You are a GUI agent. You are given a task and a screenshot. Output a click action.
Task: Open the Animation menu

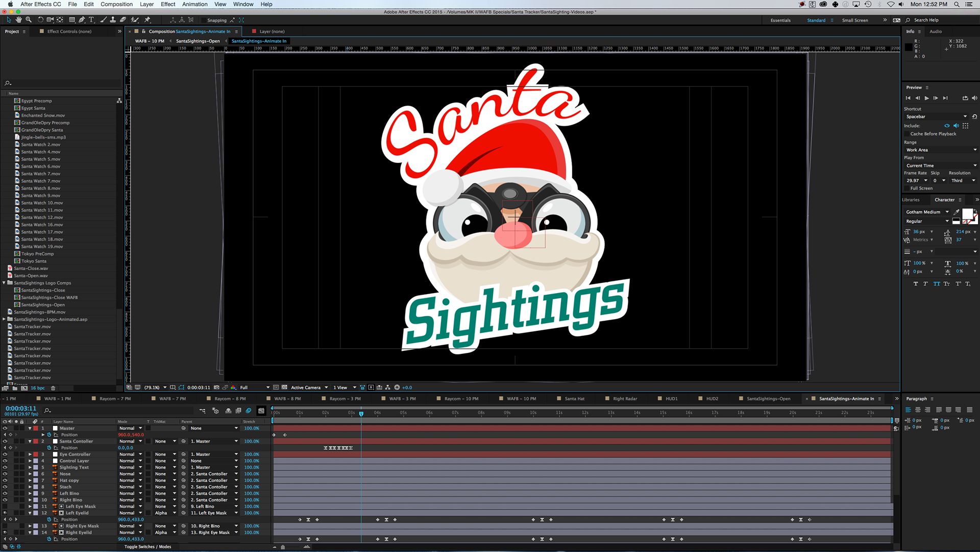(194, 4)
